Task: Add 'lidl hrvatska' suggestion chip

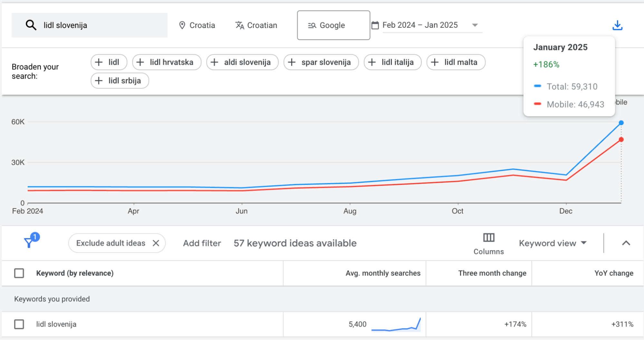Action: pyautogui.click(x=167, y=62)
